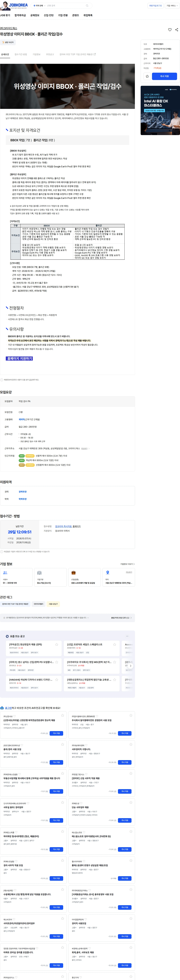Expand the 채용정보 notice disclosure arrow
The width and height of the screenshot is (180, 980).
(88, 618)
